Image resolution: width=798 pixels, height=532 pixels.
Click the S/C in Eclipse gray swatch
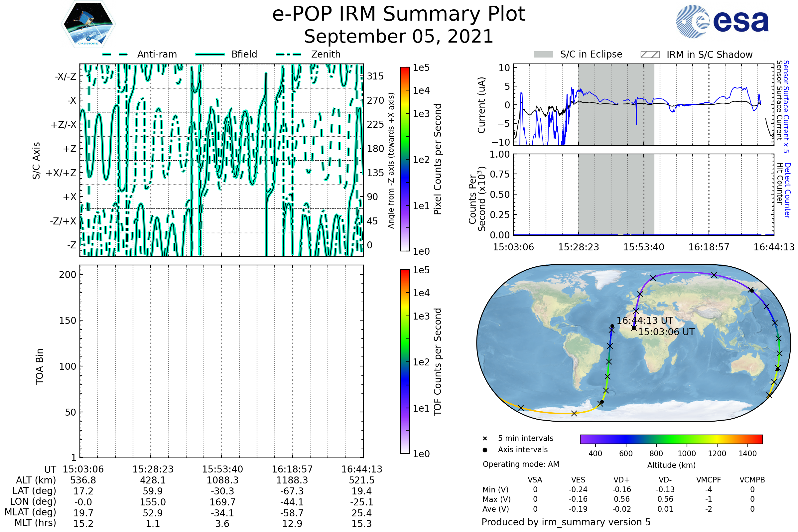coord(543,55)
